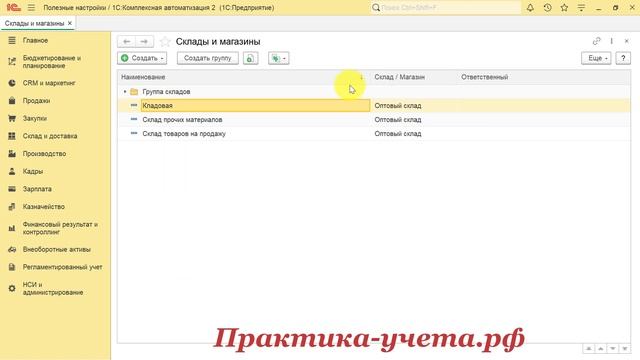Open Внеоборотные активы section
Image resolution: width=640 pixels, height=360 pixels.
pyautogui.click(x=57, y=249)
